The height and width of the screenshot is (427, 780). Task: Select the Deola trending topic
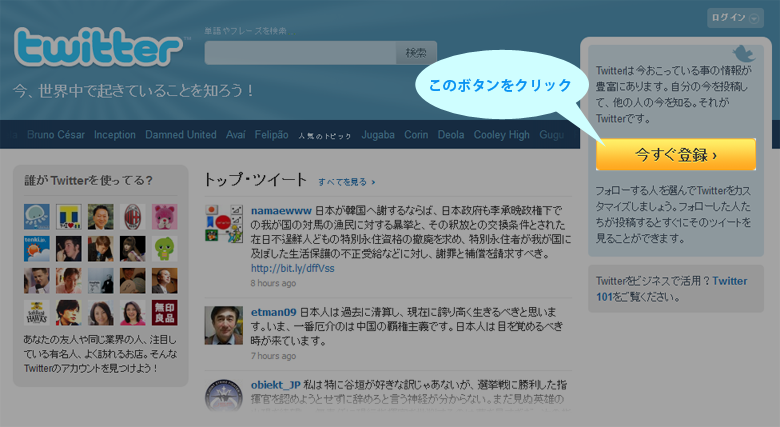[451, 135]
